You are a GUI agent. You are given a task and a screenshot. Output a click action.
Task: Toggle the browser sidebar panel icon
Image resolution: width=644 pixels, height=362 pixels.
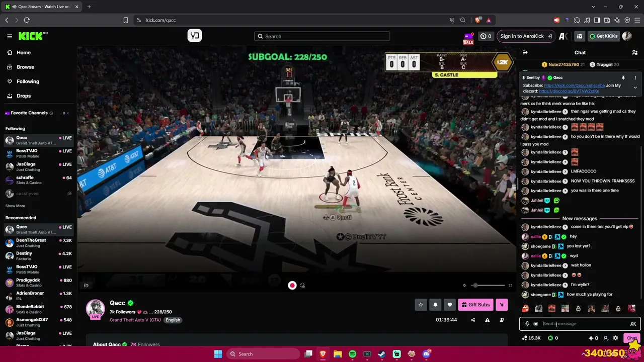597,20
